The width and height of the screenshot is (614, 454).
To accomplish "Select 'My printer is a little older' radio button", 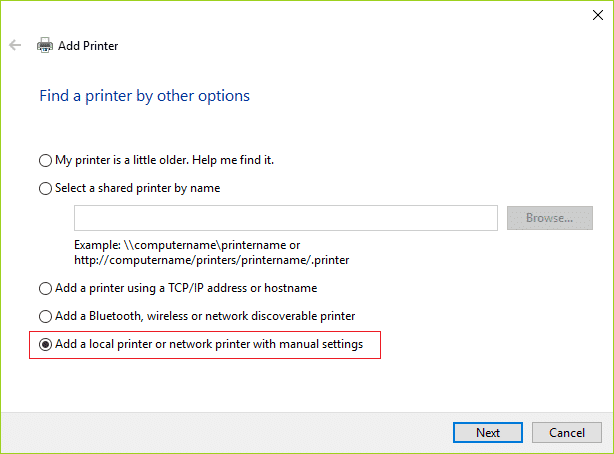I will pyautogui.click(x=44, y=160).
